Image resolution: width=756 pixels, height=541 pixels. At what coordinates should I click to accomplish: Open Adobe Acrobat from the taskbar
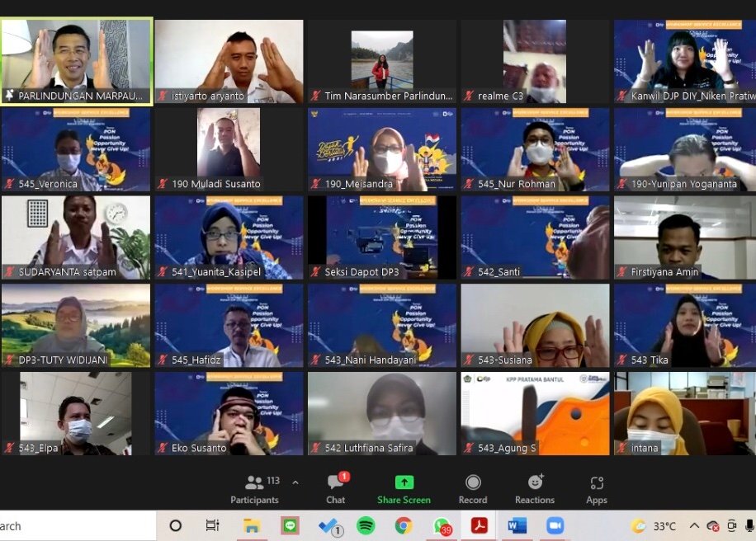[480, 525]
